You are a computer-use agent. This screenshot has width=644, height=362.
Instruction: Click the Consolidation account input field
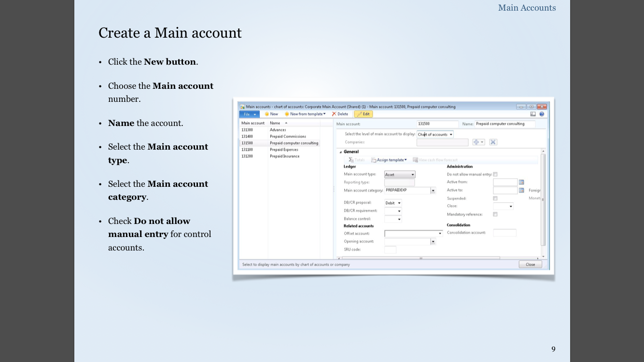(x=504, y=233)
